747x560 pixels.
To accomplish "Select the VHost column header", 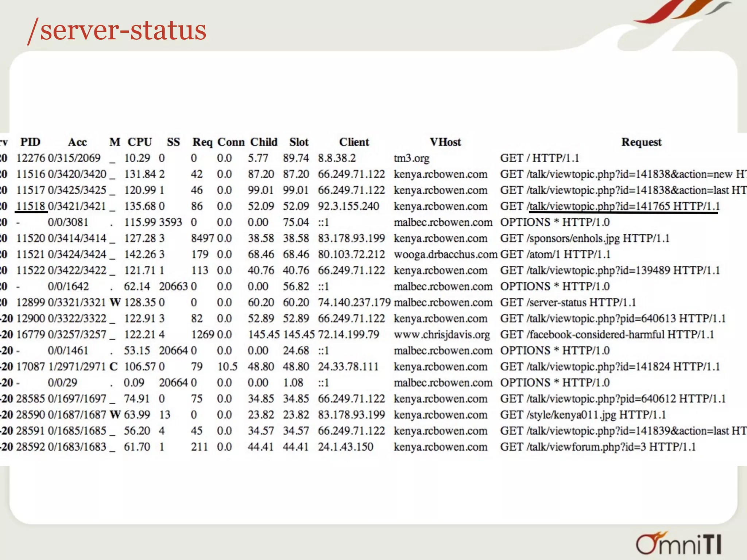I will (x=445, y=142).
